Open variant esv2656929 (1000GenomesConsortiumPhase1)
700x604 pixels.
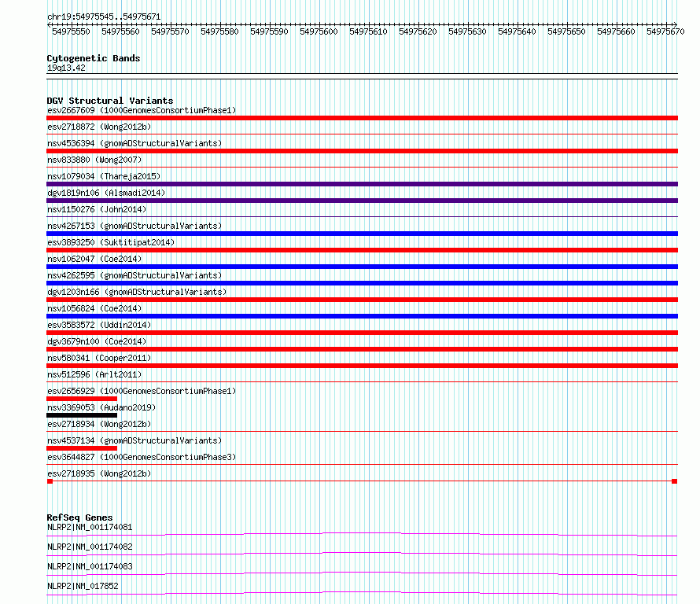click(142, 391)
